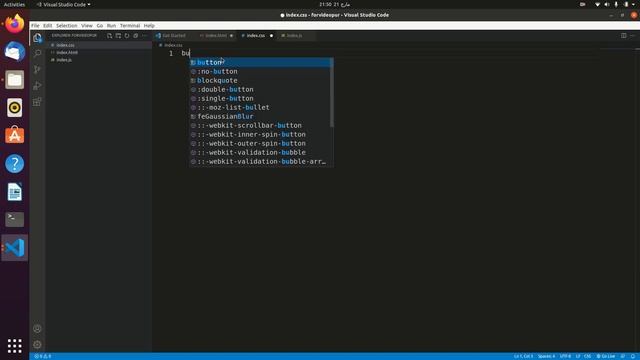Viewport: 640px width, 360px height.
Task: Open the File menu
Action: pos(36,25)
